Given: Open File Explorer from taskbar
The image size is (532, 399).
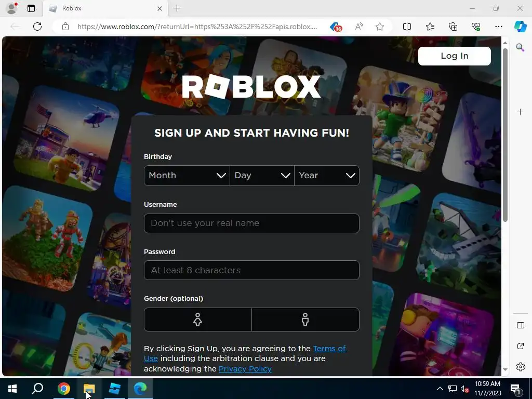Looking at the screenshot, I should click(x=89, y=389).
